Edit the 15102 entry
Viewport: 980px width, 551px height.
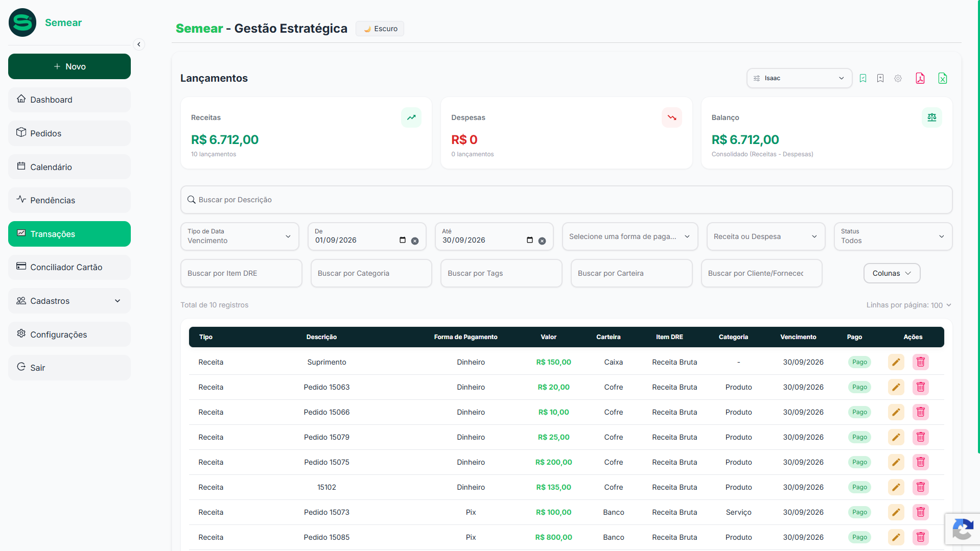pyautogui.click(x=896, y=487)
